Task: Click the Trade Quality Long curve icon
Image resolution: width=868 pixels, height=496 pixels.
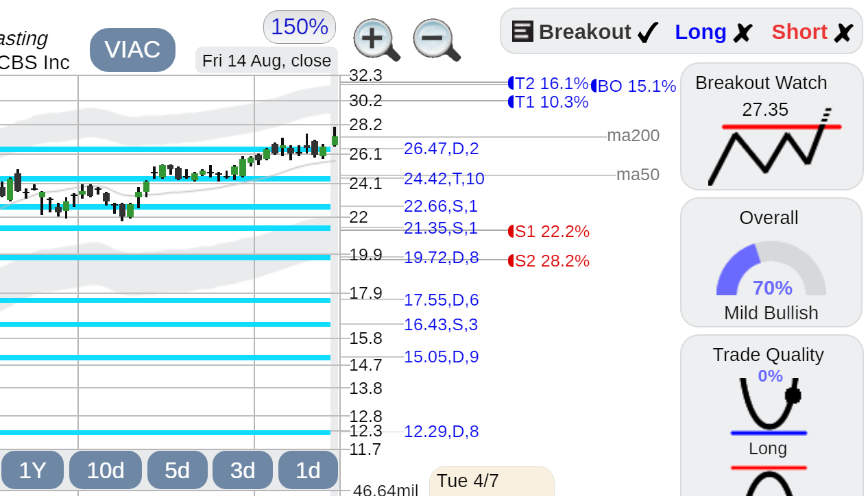Action: click(x=769, y=407)
